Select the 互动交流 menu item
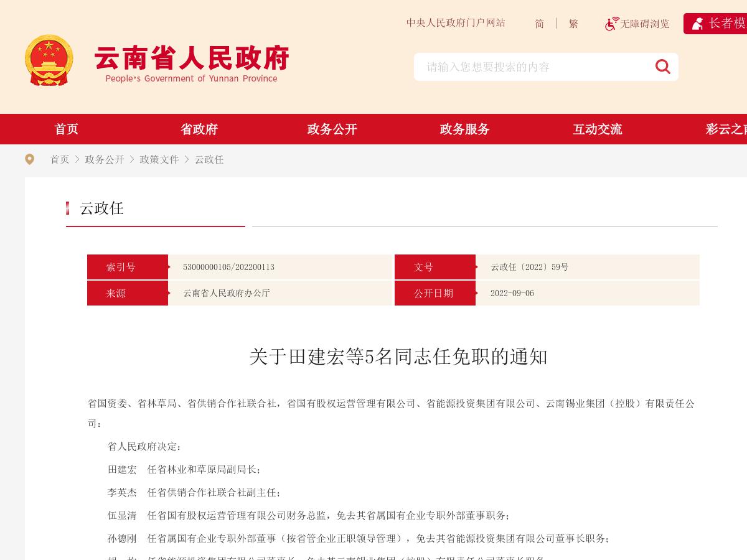This screenshot has height=560, width=747. (x=597, y=129)
